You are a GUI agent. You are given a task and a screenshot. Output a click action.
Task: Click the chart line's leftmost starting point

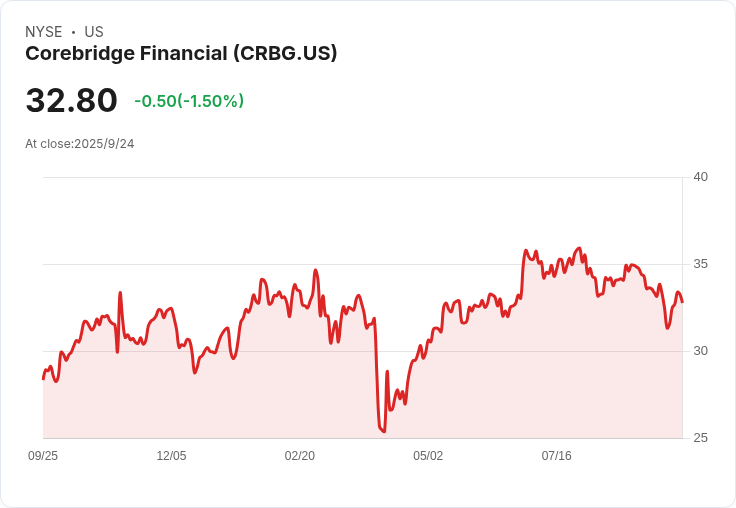43,378
